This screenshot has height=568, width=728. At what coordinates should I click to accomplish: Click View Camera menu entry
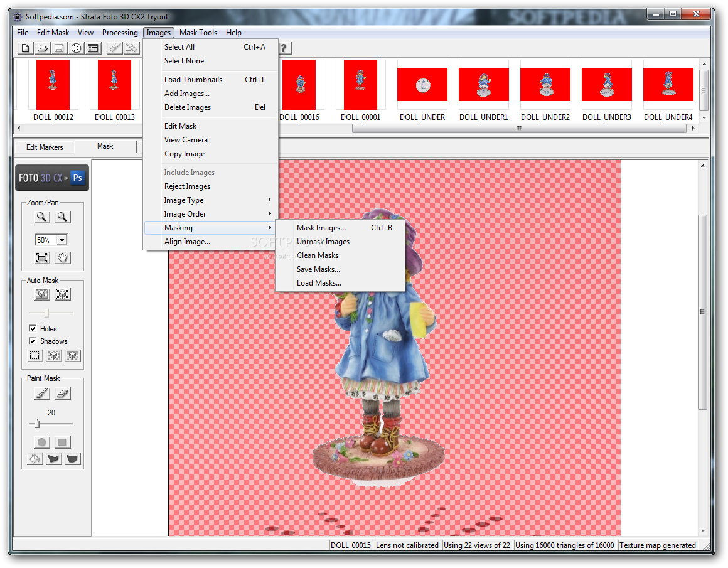pyautogui.click(x=211, y=140)
